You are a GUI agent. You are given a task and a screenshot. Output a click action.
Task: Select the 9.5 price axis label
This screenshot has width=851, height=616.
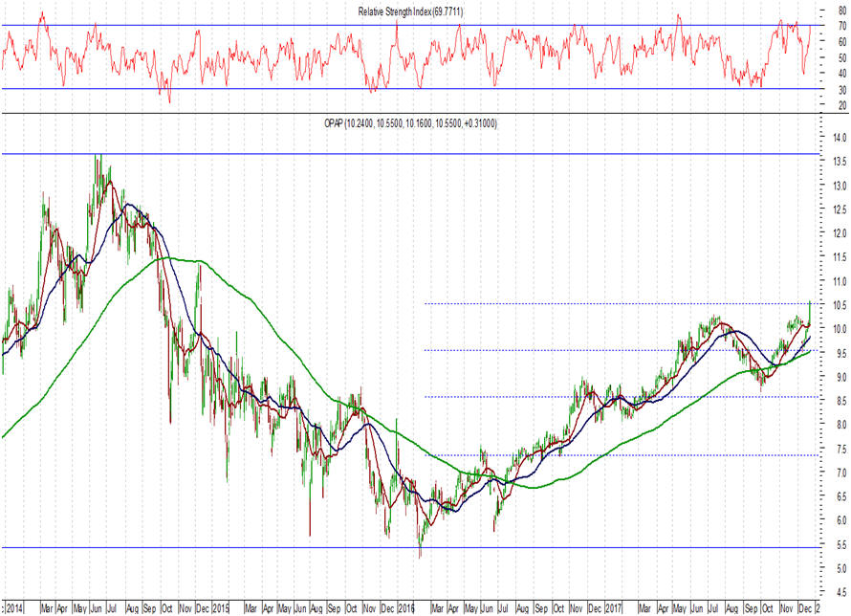(x=840, y=354)
